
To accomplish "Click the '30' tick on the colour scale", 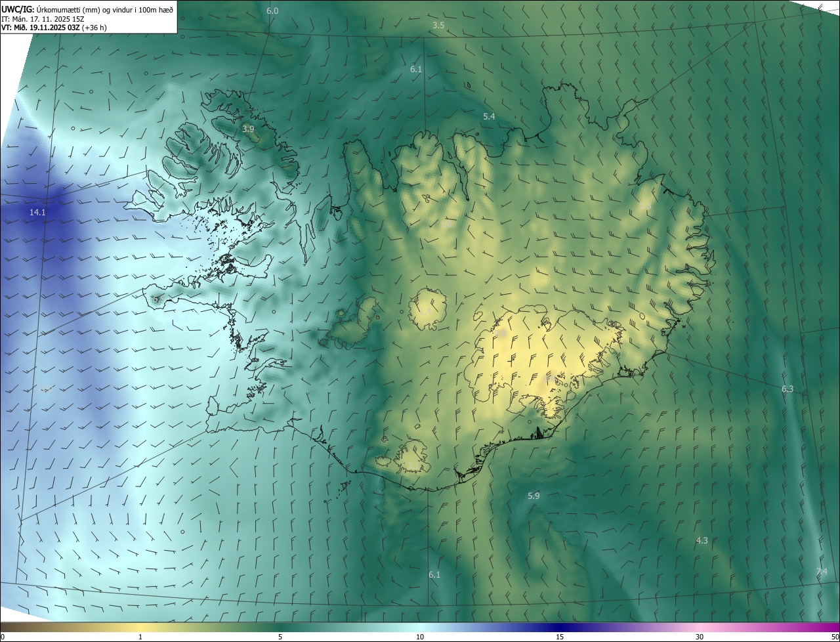I will click(700, 637).
